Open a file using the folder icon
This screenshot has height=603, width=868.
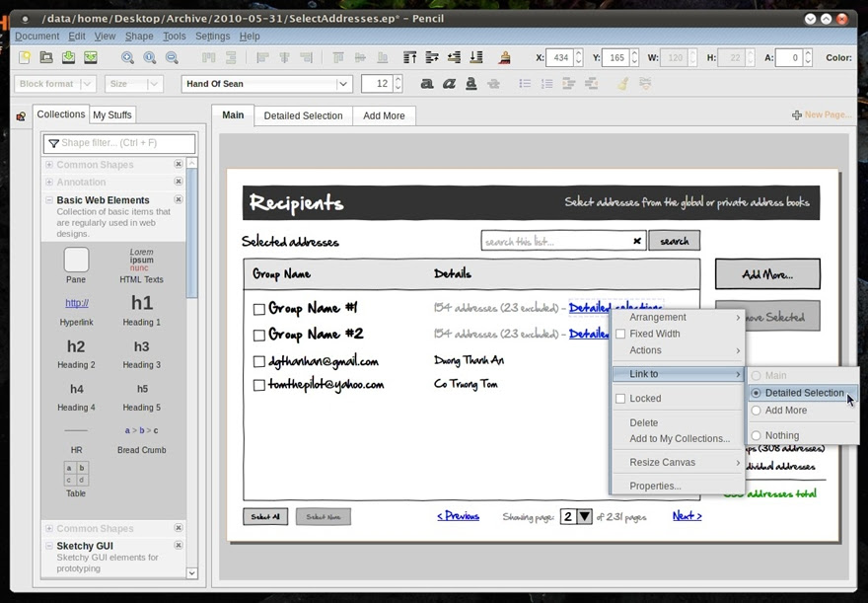point(44,57)
